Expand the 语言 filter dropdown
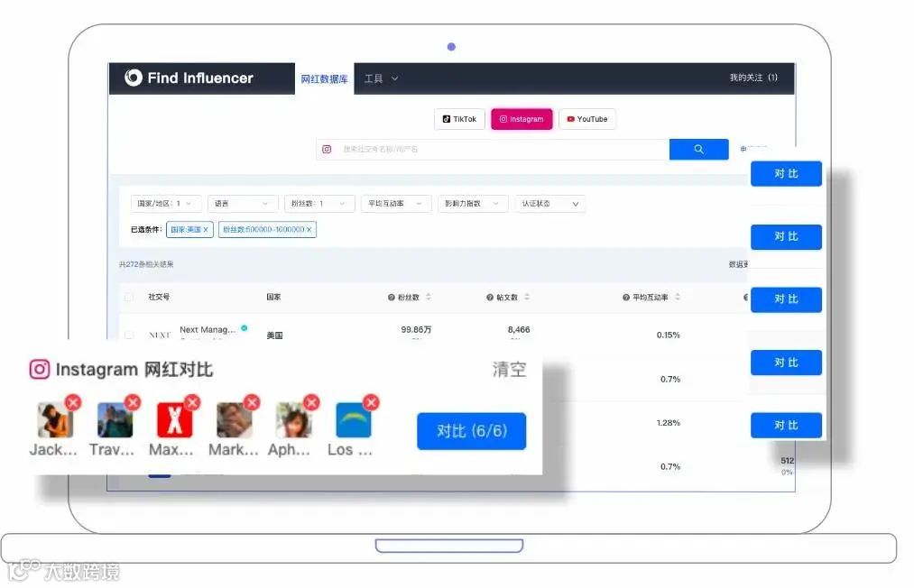The width and height of the screenshot is (914, 588). (243, 204)
